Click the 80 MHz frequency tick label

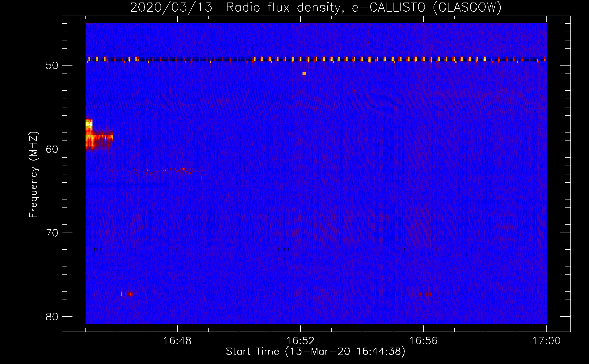click(52, 316)
